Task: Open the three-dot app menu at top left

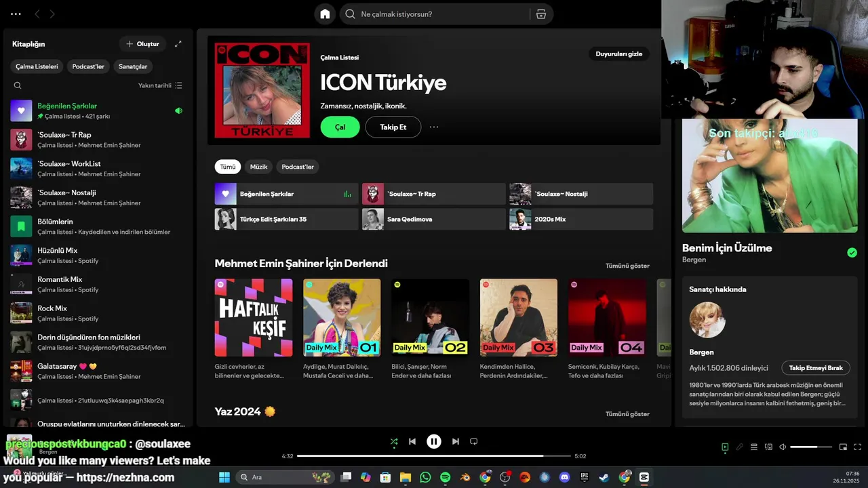Action: coord(16,14)
